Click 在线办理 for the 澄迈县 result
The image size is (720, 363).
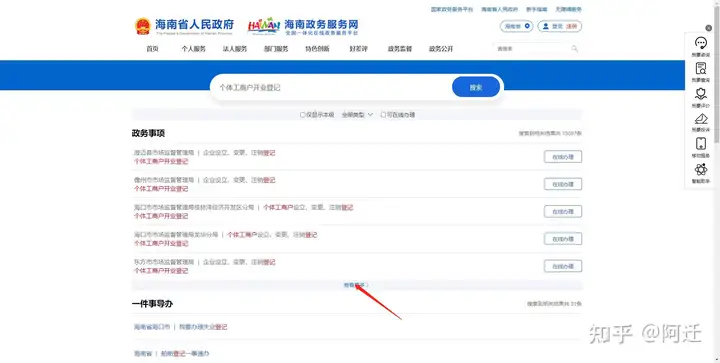click(x=563, y=157)
